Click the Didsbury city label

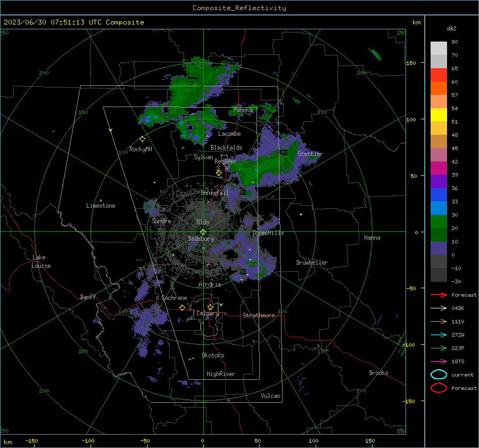coord(201,239)
